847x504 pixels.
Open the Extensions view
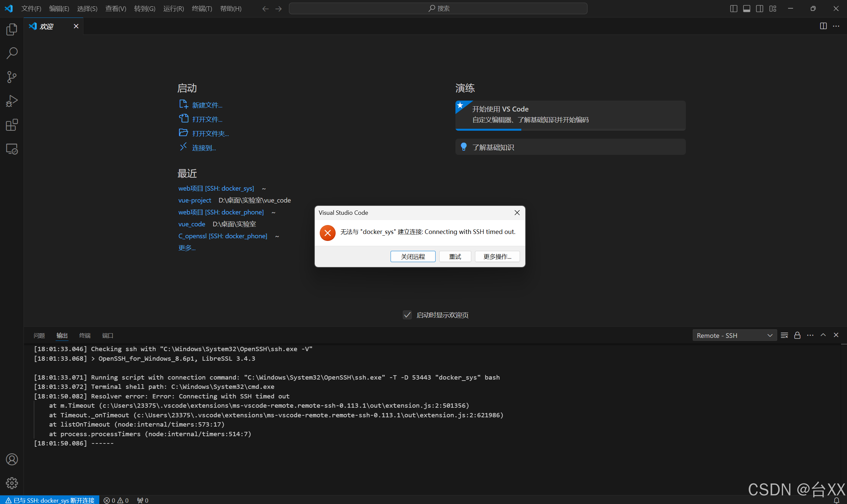12,125
